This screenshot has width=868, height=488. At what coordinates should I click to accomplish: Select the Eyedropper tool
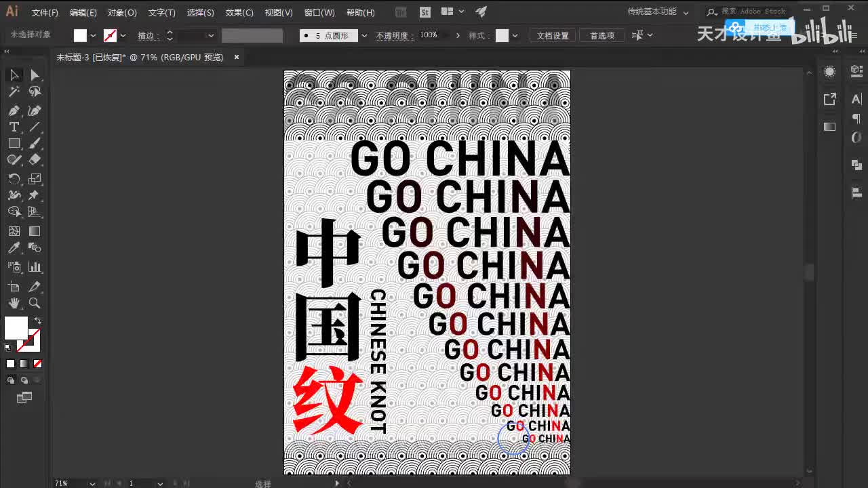(x=14, y=248)
